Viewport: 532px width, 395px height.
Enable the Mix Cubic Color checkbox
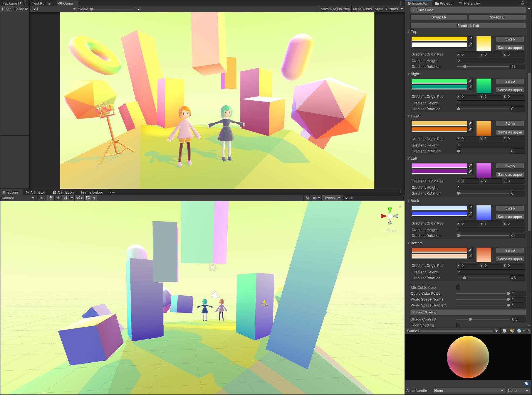coord(459,288)
